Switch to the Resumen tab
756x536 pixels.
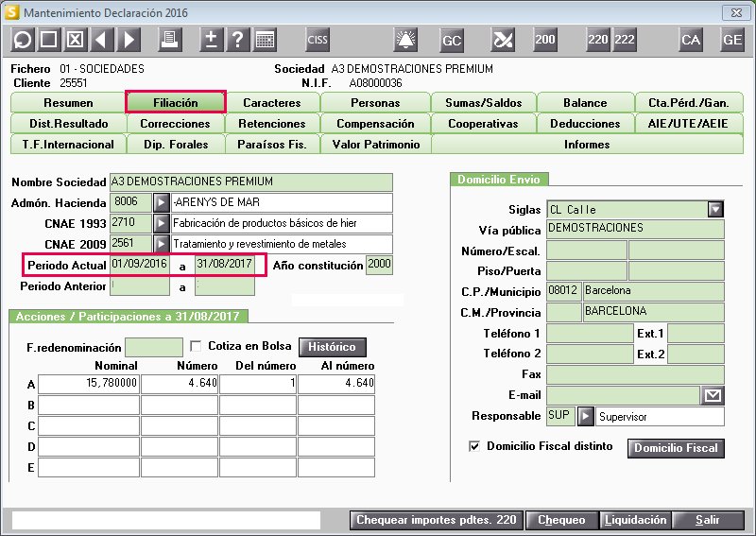coord(68,102)
